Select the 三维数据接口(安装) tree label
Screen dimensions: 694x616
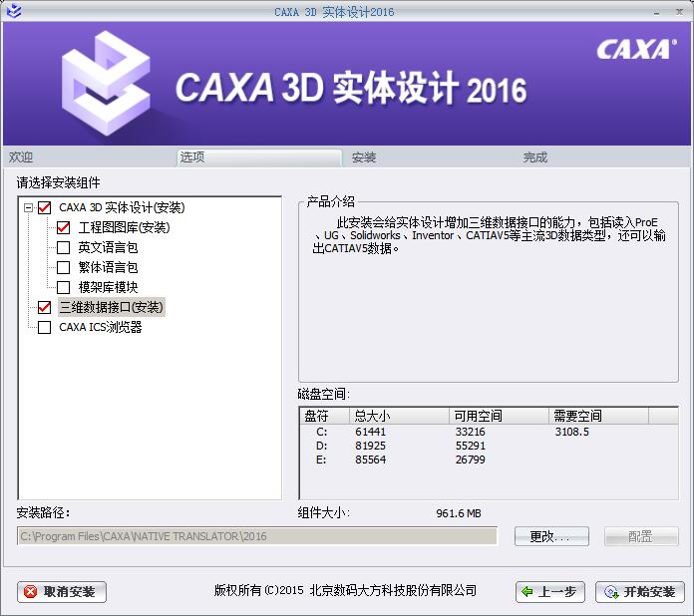tap(112, 307)
